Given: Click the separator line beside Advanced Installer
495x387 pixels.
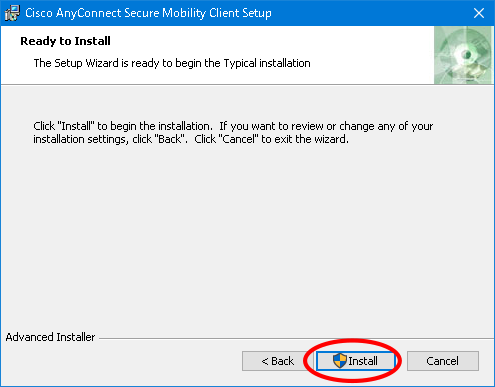Looking at the screenshot, I should pyautogui.click(x=296, y=339).
